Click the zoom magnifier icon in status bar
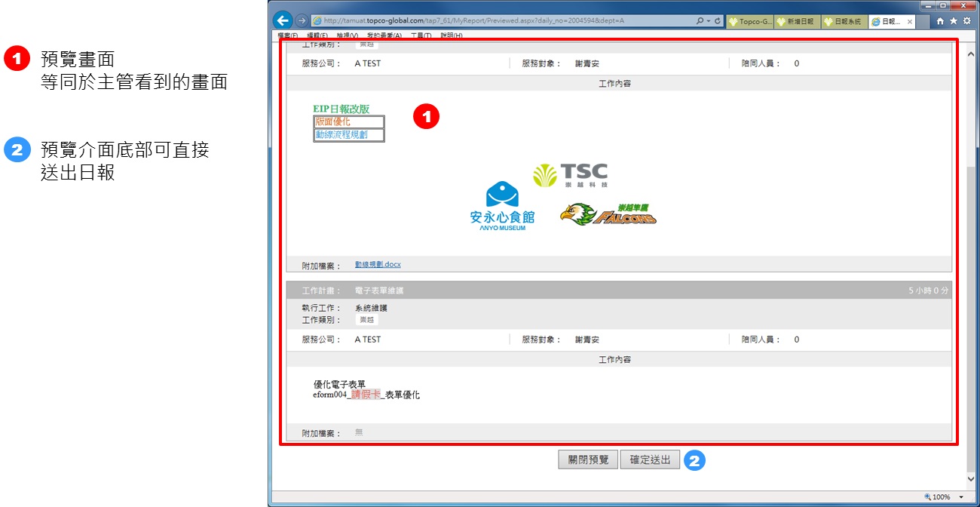This screenshot has height=507, width=980. pyautogui.click(x=928, y=497)
